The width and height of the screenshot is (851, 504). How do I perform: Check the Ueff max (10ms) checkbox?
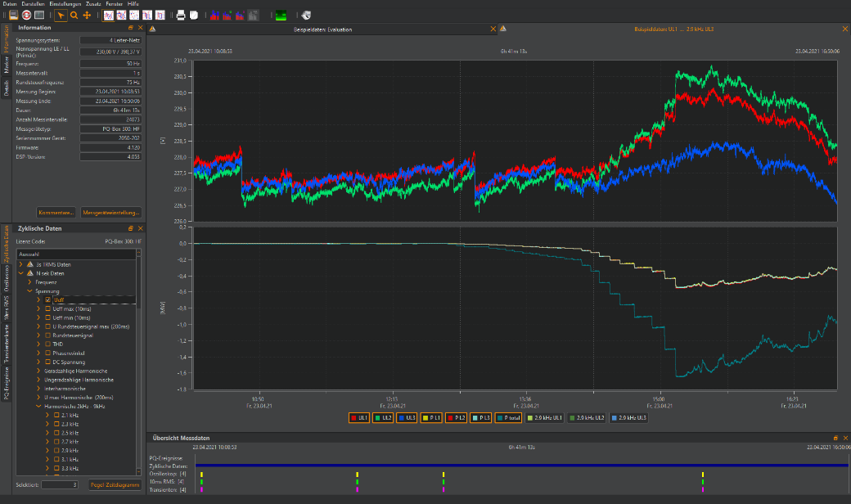47,308
